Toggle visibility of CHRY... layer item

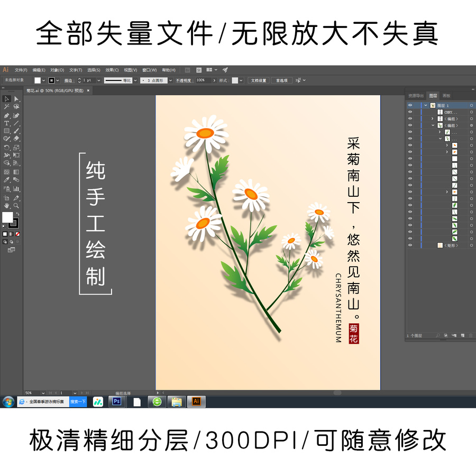(410, 112)
